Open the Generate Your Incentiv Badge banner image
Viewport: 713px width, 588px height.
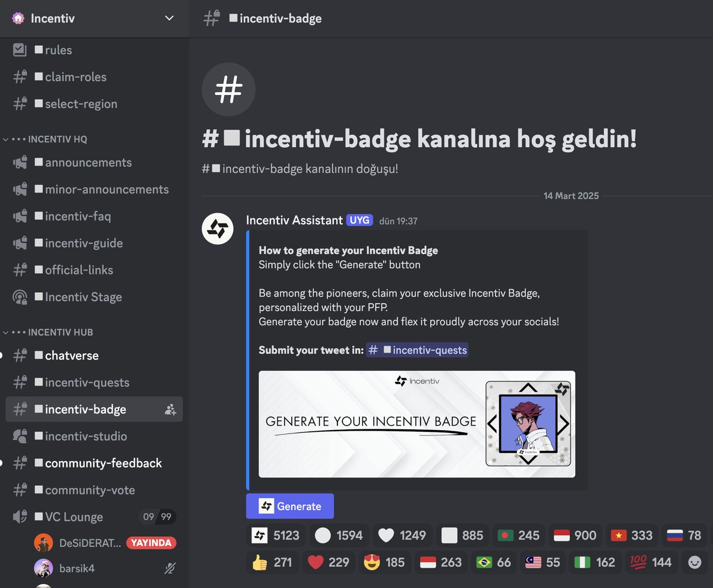click(417, 424)
